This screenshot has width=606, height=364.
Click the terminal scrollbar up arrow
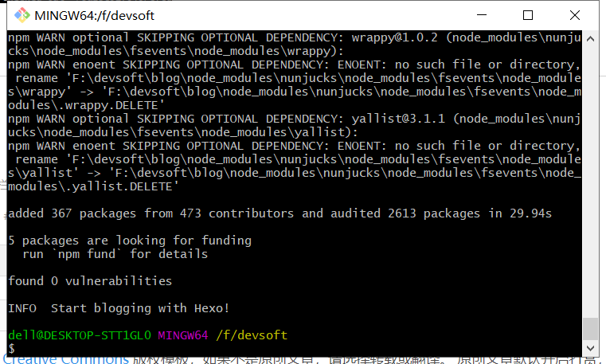pos(590,39)
